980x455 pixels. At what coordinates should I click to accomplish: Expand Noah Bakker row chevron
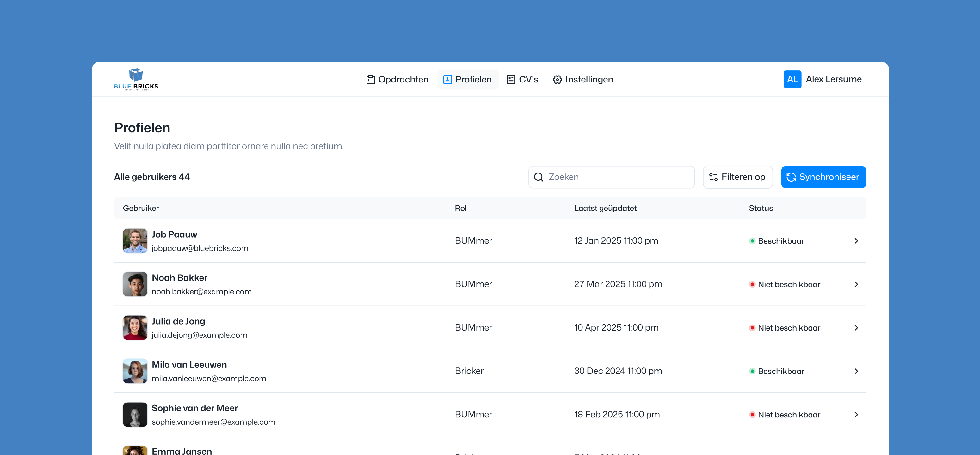point(856,284)
